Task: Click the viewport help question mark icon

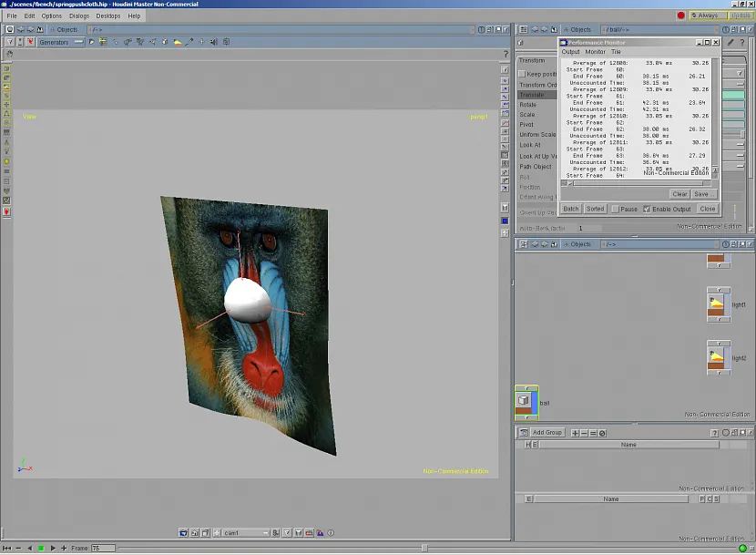Action: pos(505,56)
